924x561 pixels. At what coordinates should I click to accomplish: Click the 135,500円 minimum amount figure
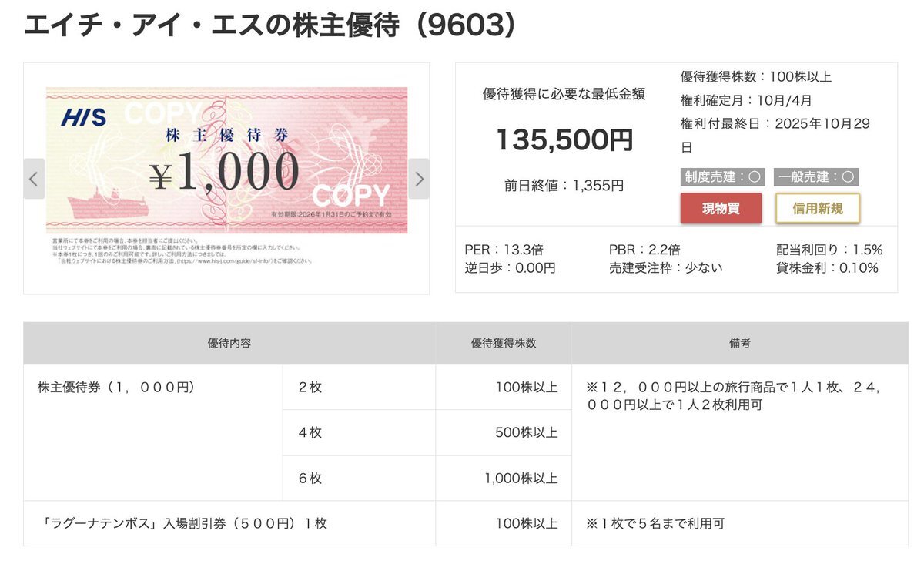coord(564,140)
